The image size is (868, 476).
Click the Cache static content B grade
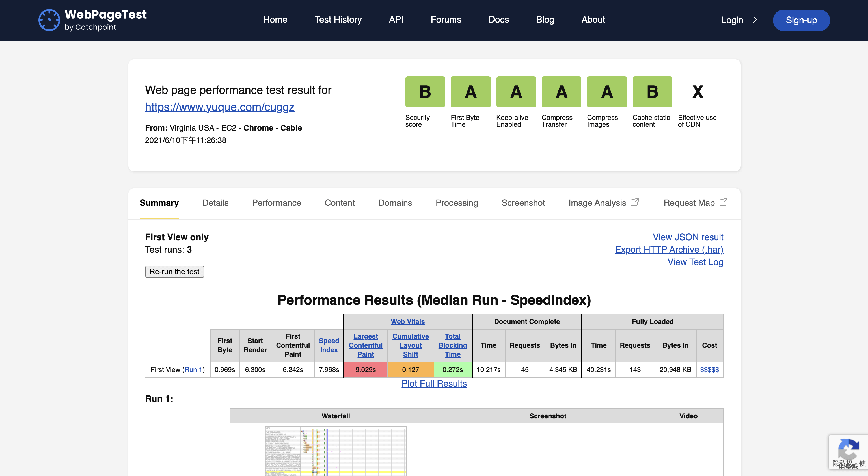coord(652,92)
